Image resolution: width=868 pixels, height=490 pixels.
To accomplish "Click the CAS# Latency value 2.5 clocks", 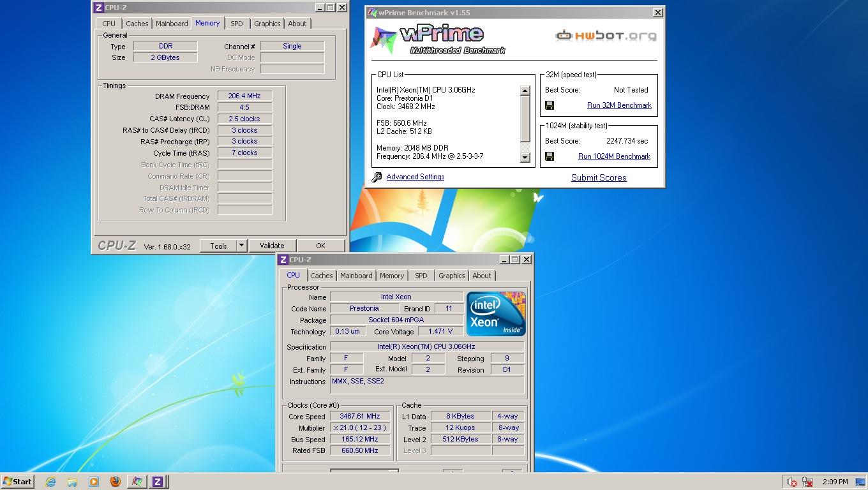I will [x=244, y=119].
